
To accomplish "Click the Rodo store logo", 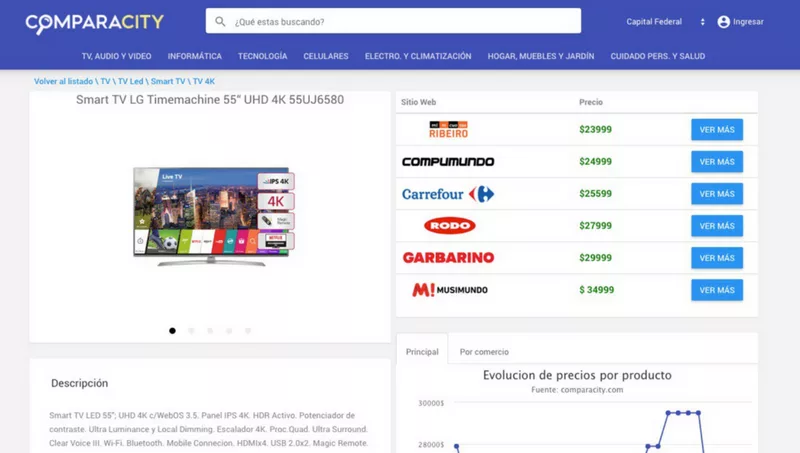I will (x=449, y=226).
